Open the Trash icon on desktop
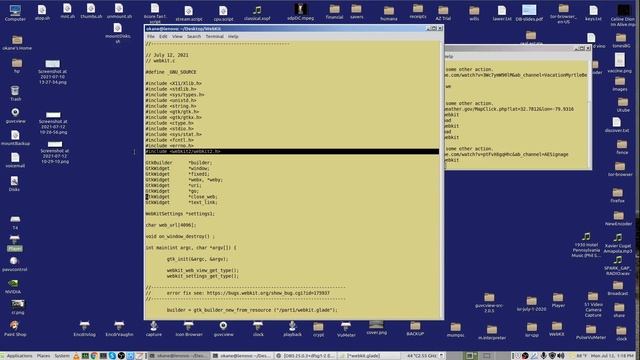Screen dimensions: 640x360 (x=15, y=93)
